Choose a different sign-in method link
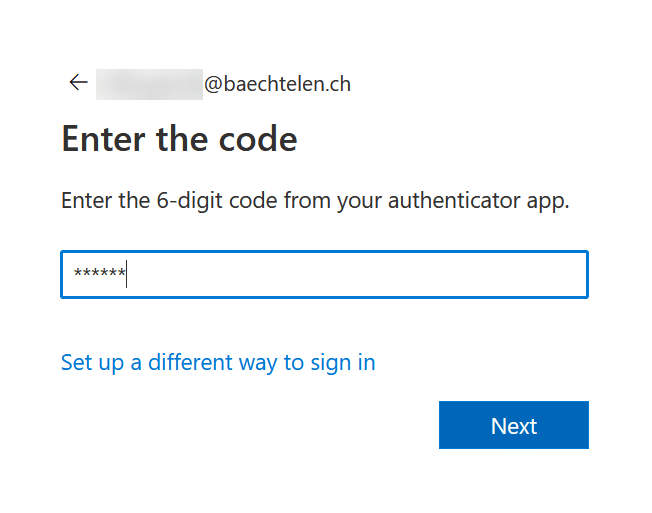This screenshot has height=513, width=652. [218, 362]
